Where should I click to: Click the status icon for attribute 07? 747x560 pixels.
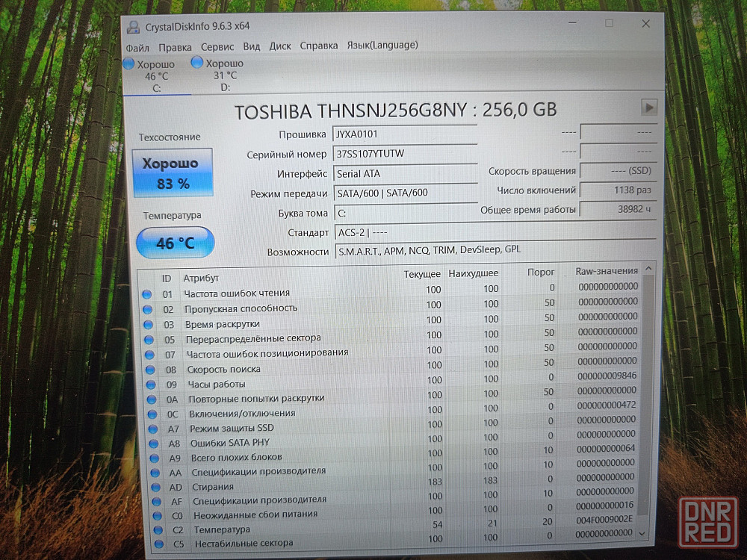(149, 355)
